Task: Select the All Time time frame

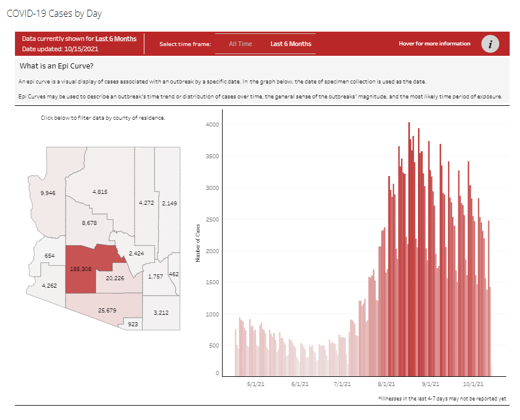Action: pos(240,44)
